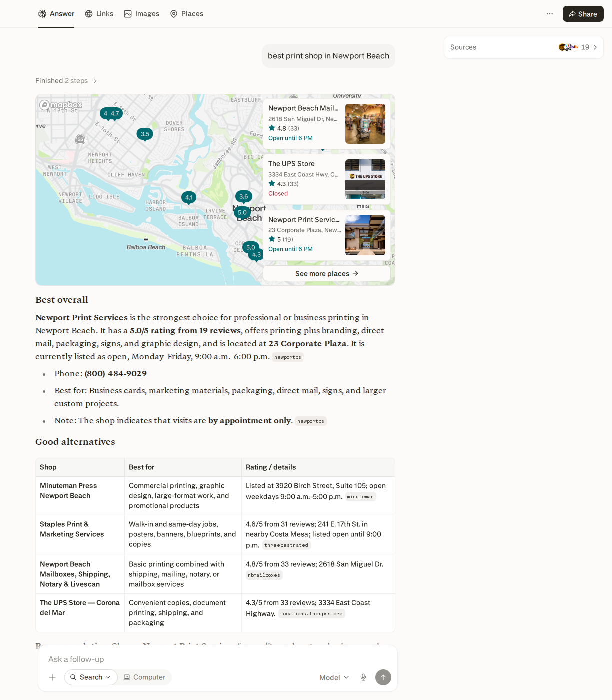Click the Mapbox logo on map
The height and width of the screenshot is (700, 612).
(61, 105)
